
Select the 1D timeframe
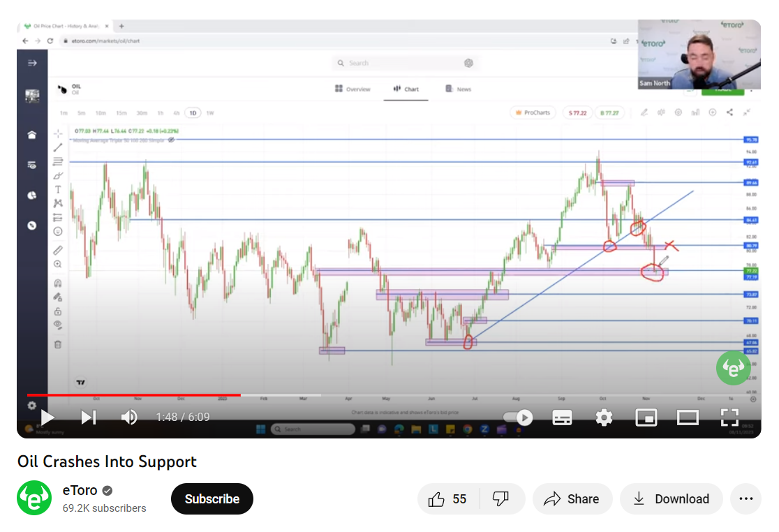193,113
